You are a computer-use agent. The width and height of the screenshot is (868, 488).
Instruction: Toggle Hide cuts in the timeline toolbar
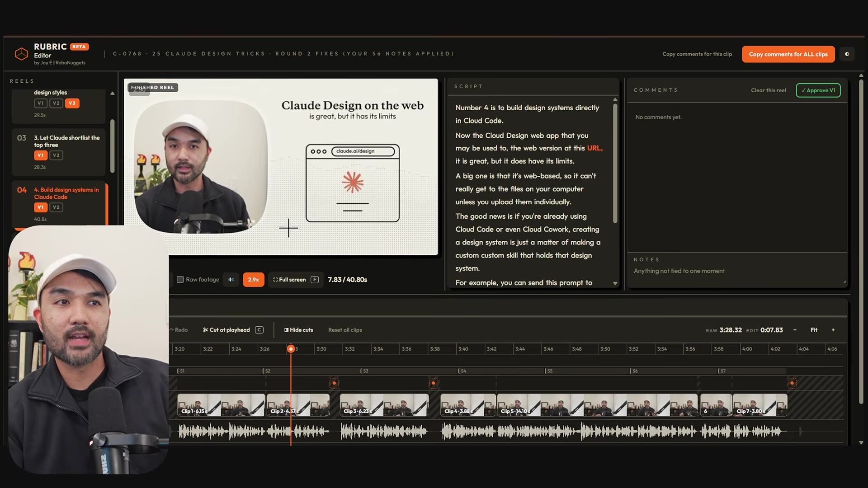298,330
